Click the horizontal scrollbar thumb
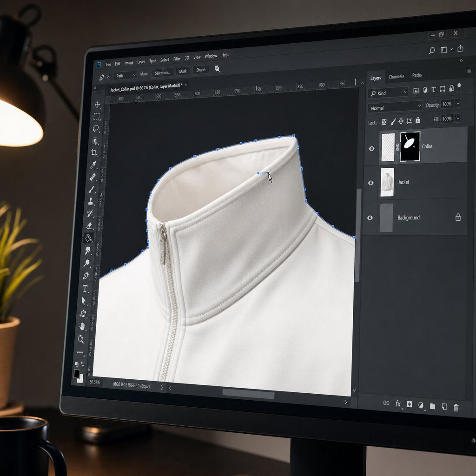 pos(248,393)
